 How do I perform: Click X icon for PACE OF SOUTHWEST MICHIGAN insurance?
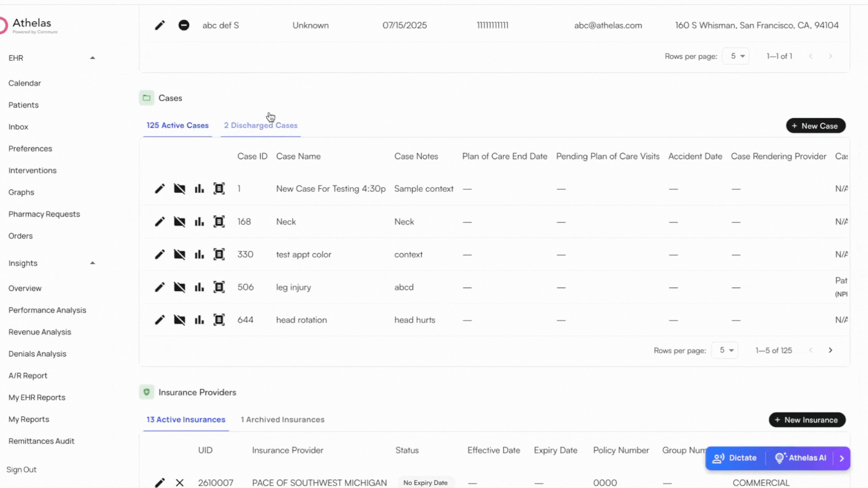pyautogui.click(x=179, y=483)
